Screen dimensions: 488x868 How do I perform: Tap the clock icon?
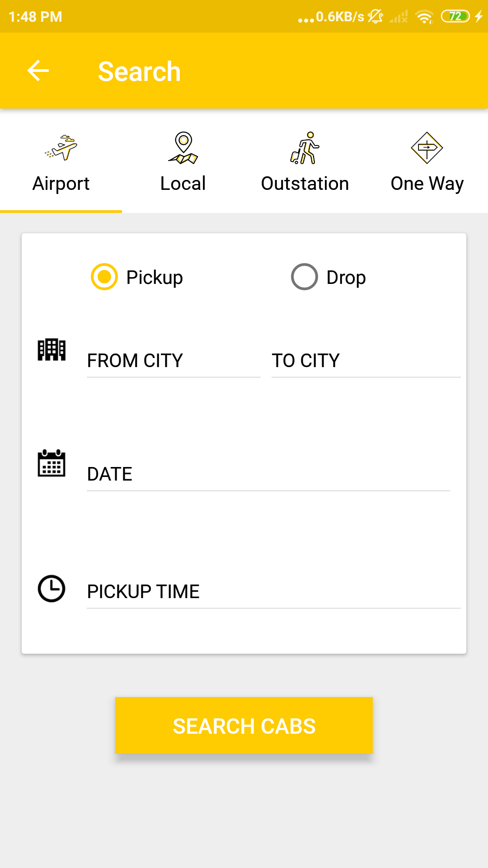pyautogui.click(x=52, y=589)
